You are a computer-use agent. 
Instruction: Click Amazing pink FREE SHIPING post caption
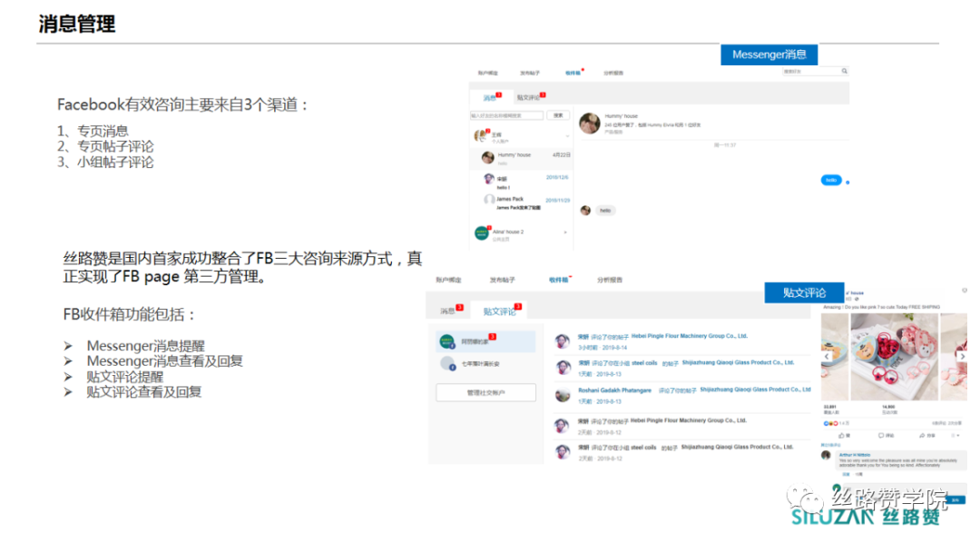click(x=881, y=307)
